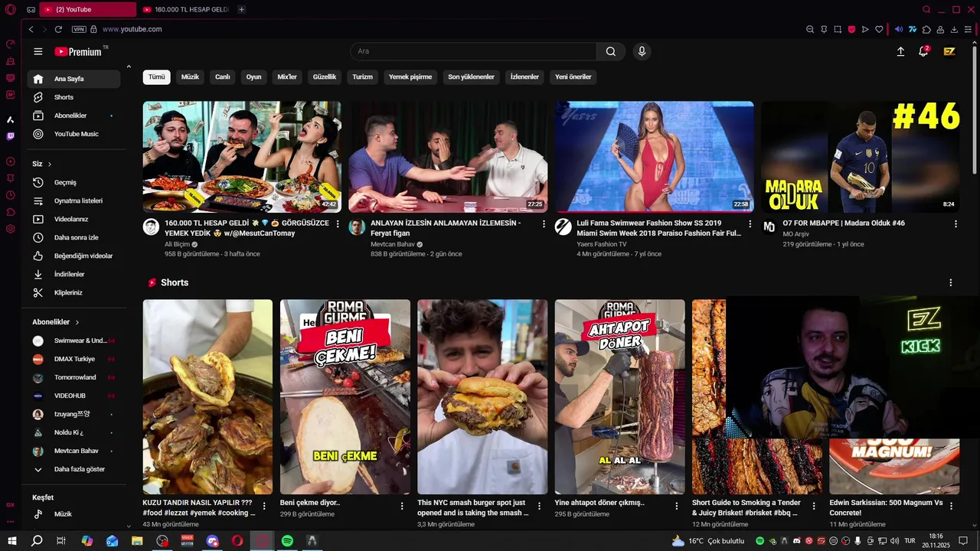This screenshot has width=980, height=551.
Task: Open options menu for O7 FOR MBAPPE video
Action: click(x=955, y=224)
